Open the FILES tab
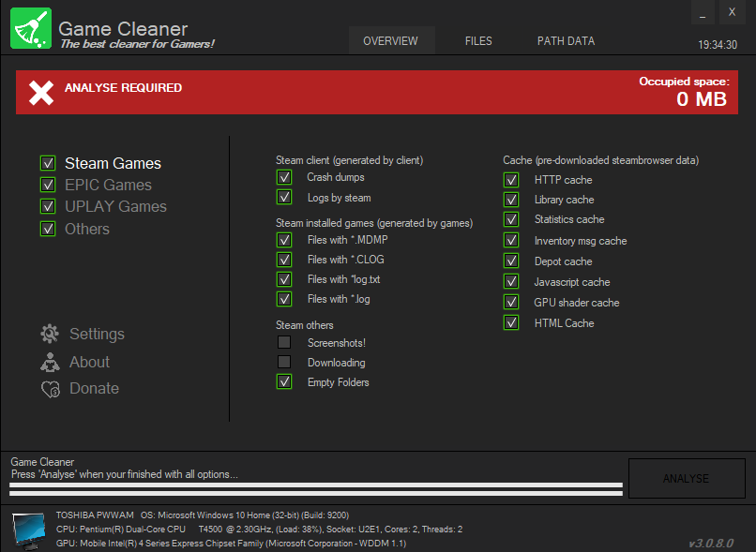Image resolution: width=756 pixels, height=552 pixels. [x=478, y=41]
